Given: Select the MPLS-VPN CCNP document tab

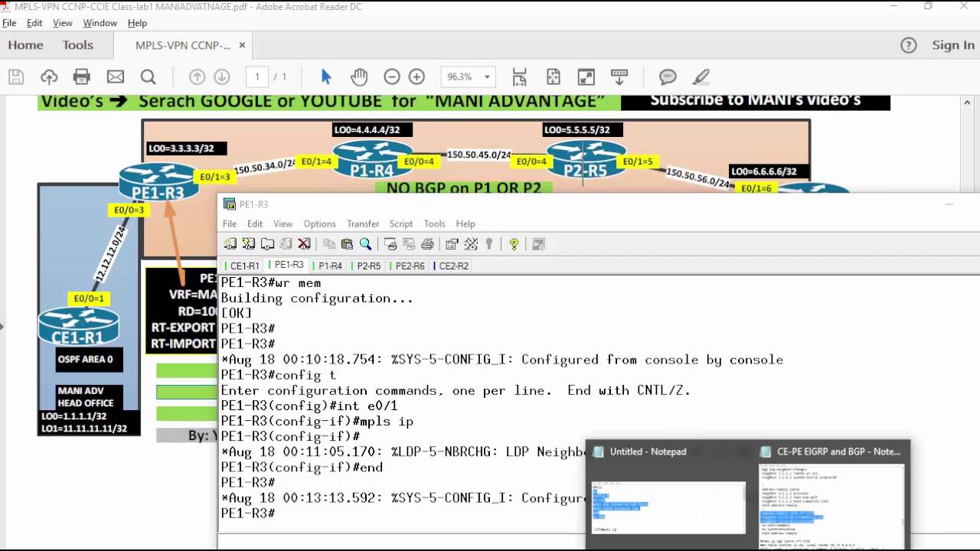Looking at the screenshot, I should (x=183, y=45).
